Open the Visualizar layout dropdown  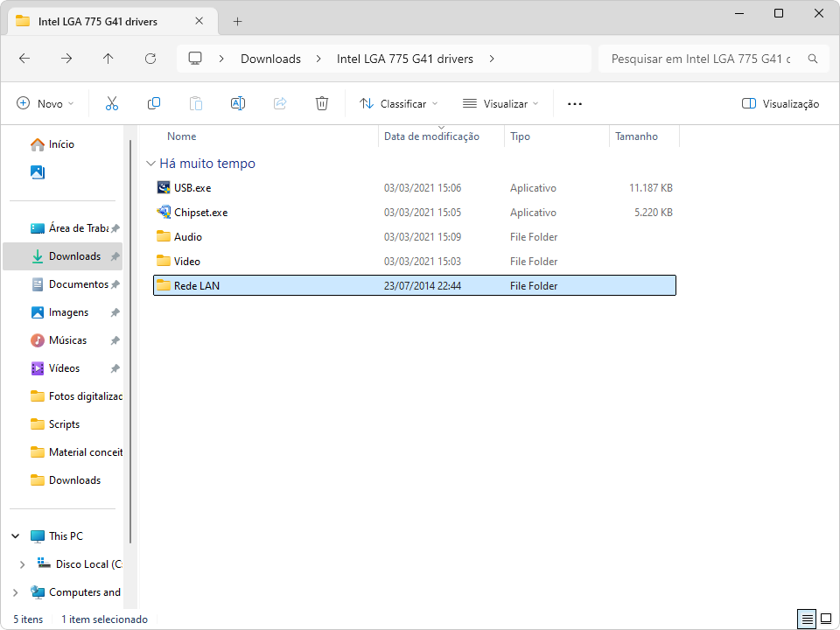click(500, 104)
